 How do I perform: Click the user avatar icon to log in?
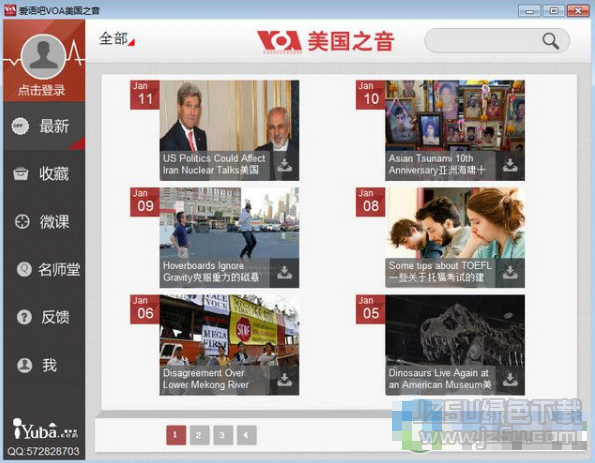click(x=44, y=57)
